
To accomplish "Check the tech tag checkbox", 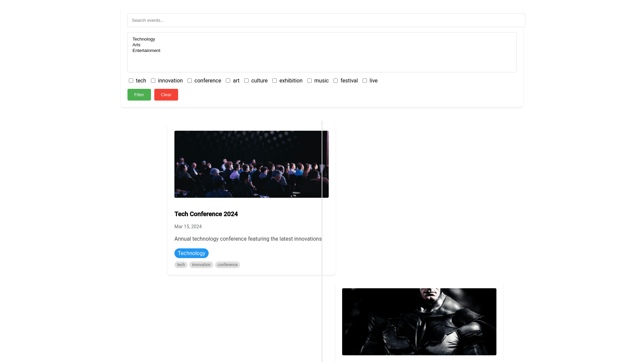I will (x=131, y=81).
